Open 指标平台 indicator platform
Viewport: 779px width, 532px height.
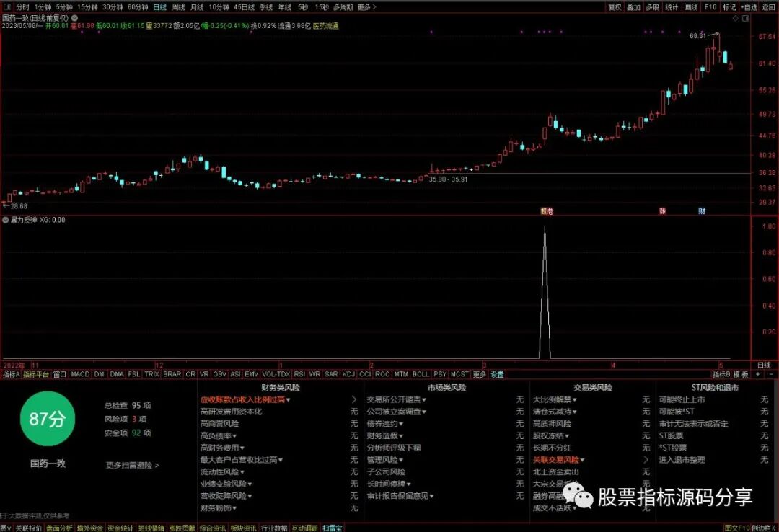[x=36, y=374]
